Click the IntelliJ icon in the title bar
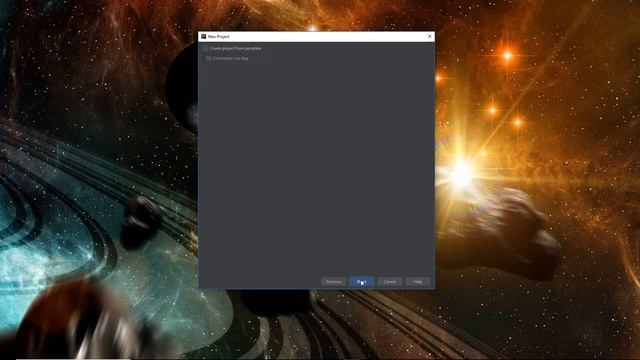The image size is (640, 360). click(x=203, y=36)
